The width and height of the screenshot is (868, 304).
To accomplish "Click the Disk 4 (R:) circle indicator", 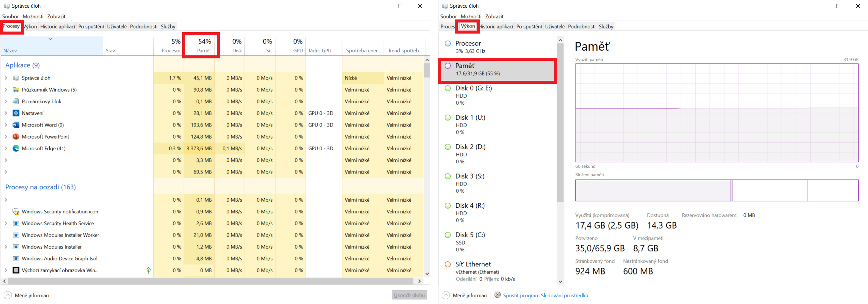I will click(x=448, y=206).
